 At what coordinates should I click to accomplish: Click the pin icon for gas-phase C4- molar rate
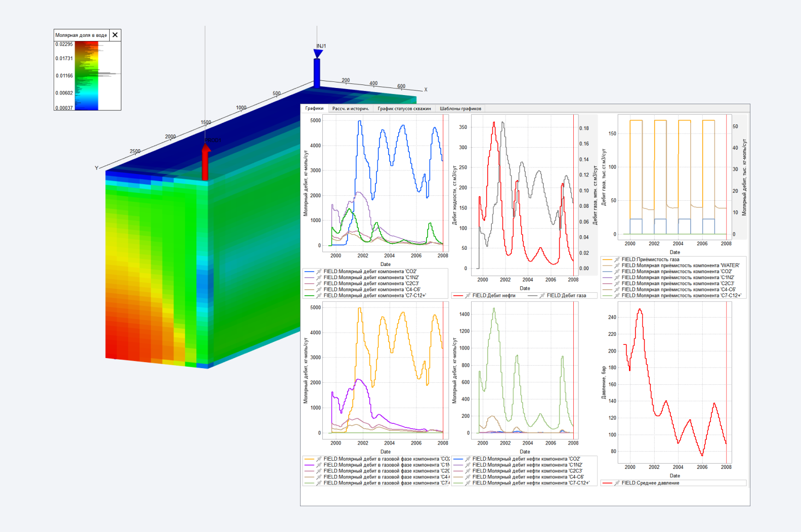[319, 477]
